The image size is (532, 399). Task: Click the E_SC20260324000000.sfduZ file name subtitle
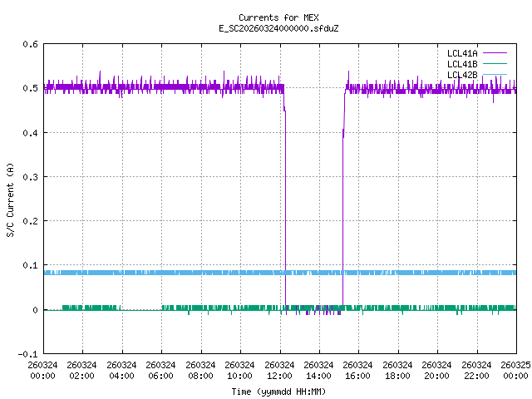[278, 28]
